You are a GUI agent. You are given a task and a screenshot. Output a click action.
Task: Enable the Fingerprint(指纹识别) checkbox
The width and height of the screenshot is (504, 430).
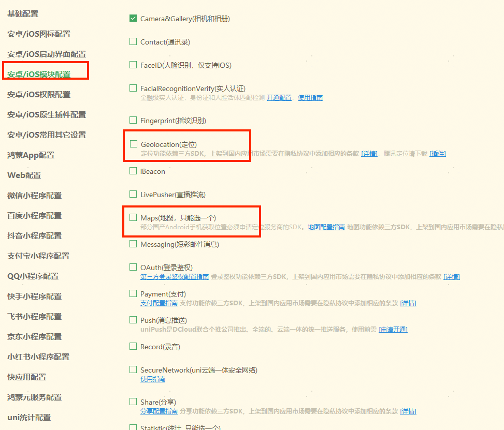(133, 120)
